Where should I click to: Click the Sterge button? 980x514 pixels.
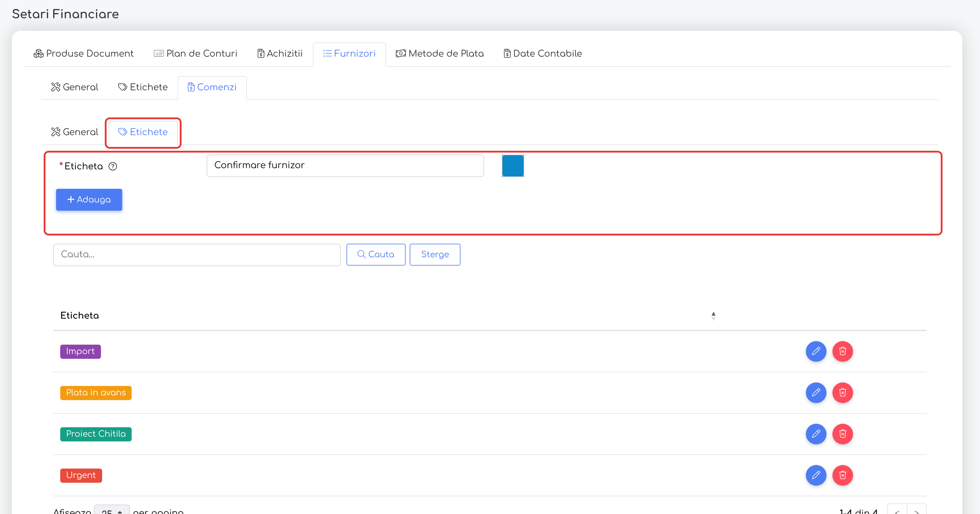pyautogui.click(x=435, y=255)
